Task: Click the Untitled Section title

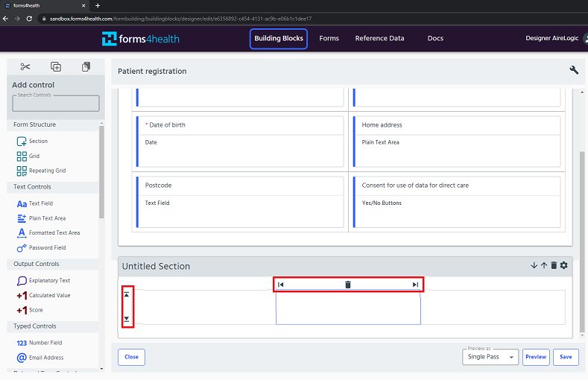Action: pos(156,267)
